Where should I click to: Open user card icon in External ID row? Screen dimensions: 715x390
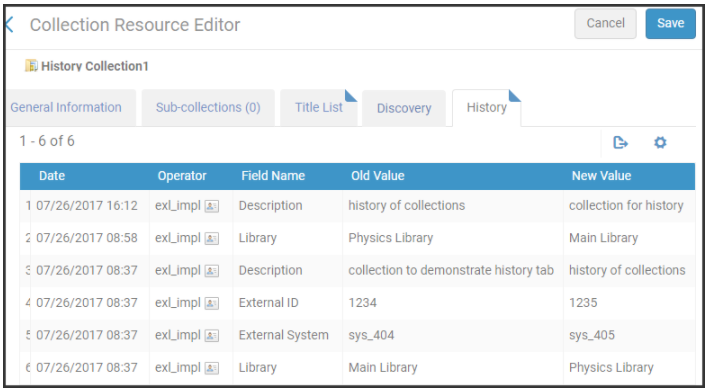[x=212, y=303]
